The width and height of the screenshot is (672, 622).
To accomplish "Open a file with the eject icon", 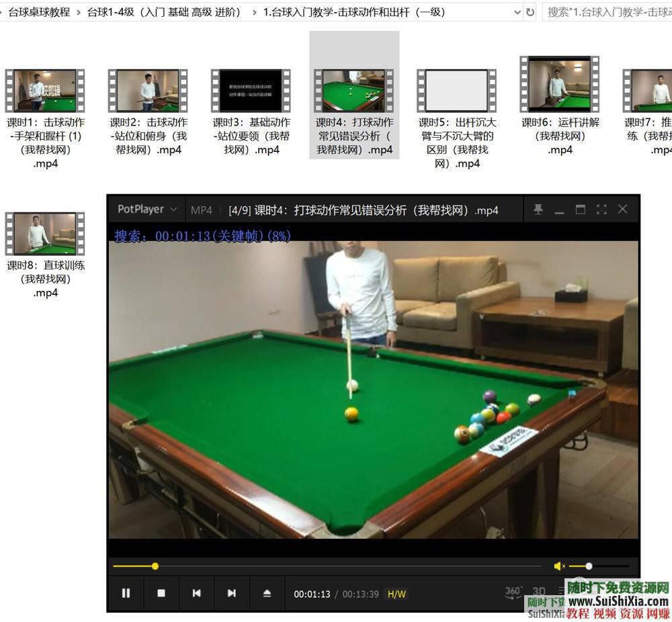I will (x=267, y=593).
